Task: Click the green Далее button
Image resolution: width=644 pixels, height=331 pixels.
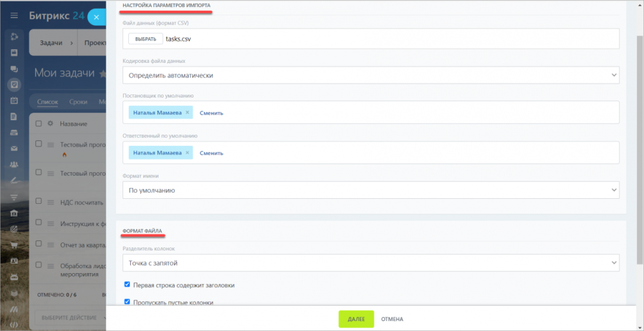Action: [356, 319]
